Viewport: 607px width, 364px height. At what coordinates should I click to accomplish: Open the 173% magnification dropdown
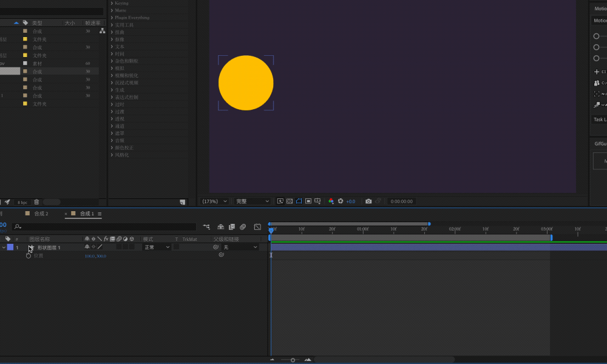(214, 201)
